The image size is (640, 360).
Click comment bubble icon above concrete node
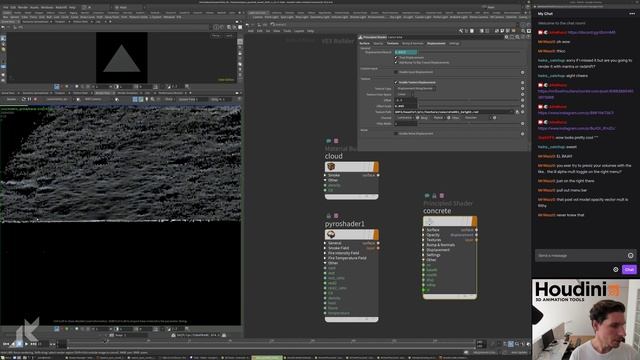(x=427, y=196)
